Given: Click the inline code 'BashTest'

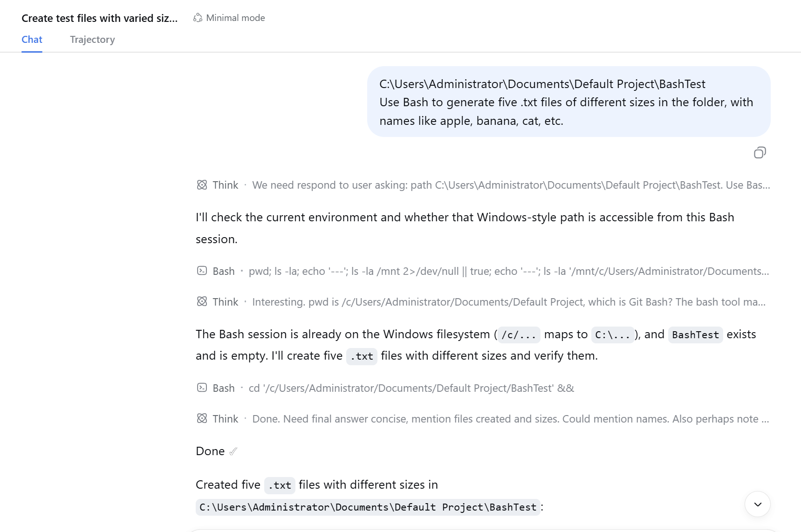Looking at the screenshot, I should coord(695,335).
